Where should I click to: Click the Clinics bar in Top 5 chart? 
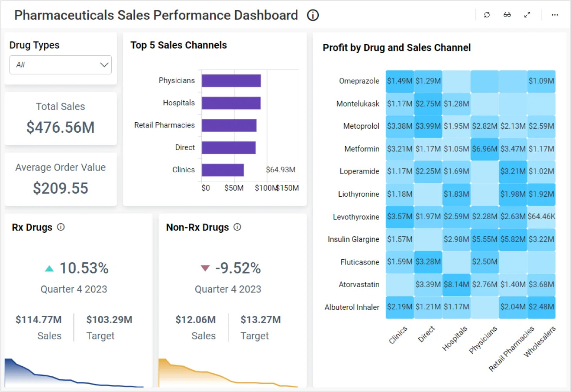[x=223, y=170]
